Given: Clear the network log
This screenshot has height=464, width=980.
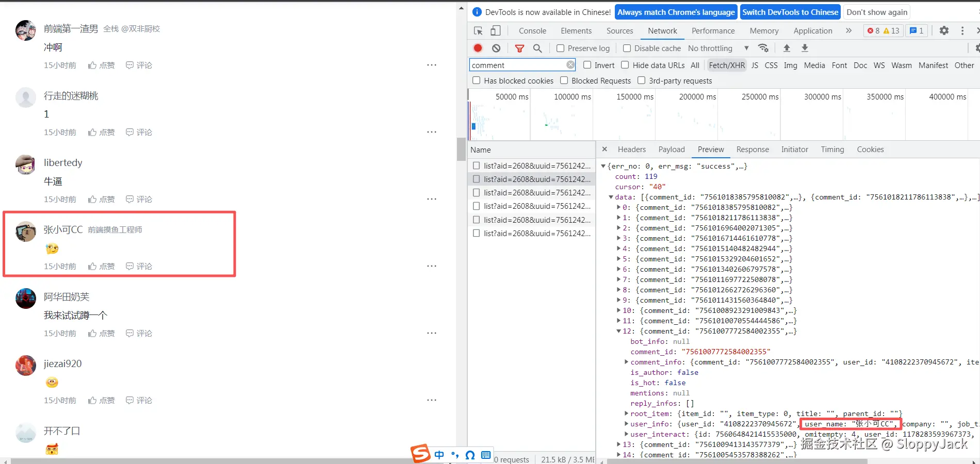Looking at the screenshot, I should click(496, 48).
